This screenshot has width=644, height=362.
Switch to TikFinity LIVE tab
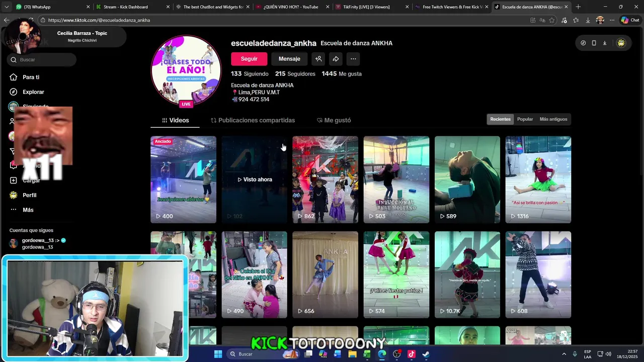[x=372, y=7]
